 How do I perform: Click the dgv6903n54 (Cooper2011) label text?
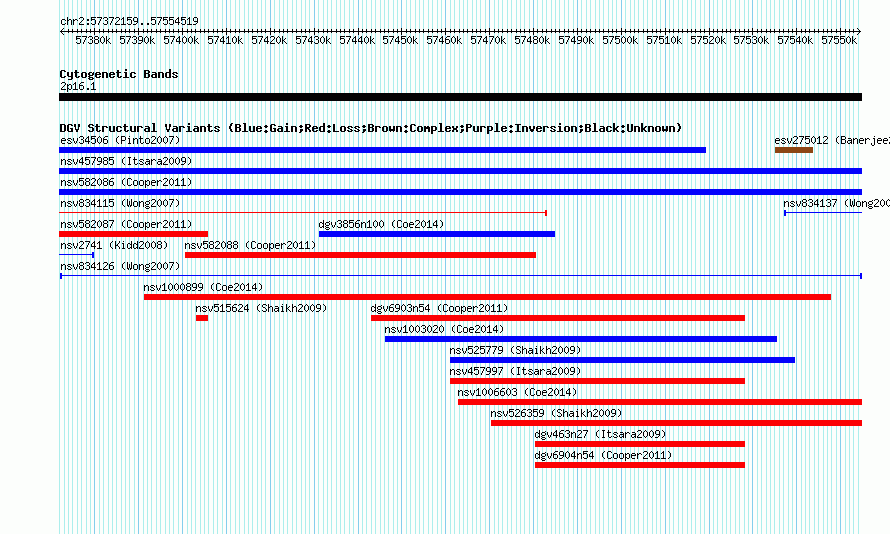[439, 308]
